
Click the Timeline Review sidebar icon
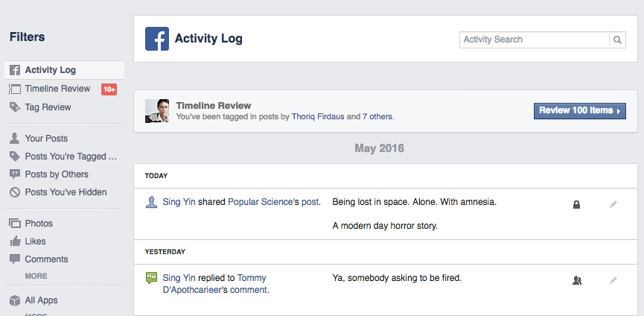tap(15, 89)
